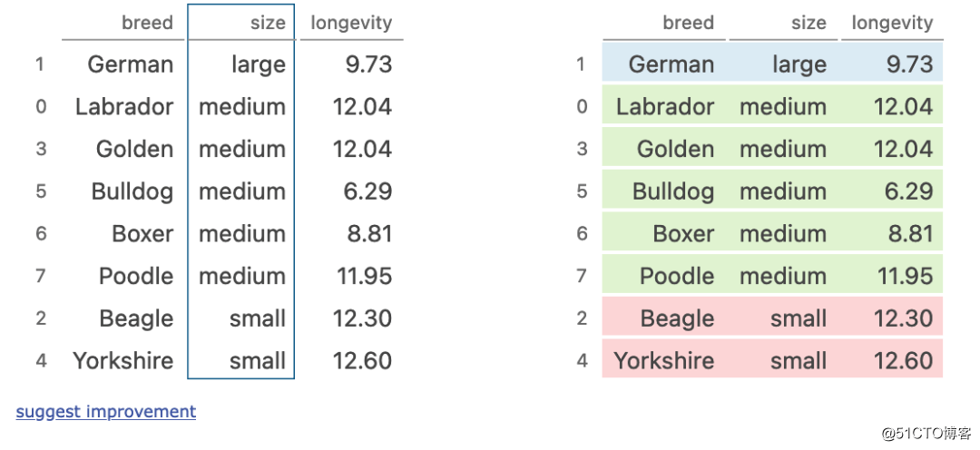Click the 'suggest improvement' link
The height and width of the screenshot is (450, 980).
[106, 412]
